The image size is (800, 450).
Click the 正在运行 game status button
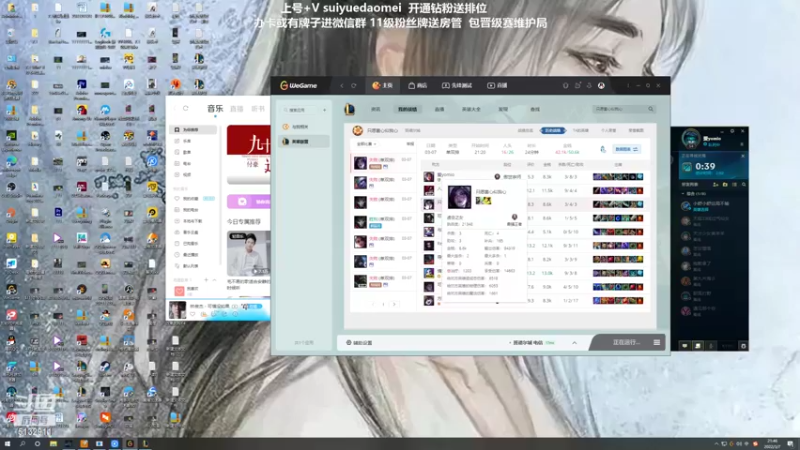tap(626, 343)
